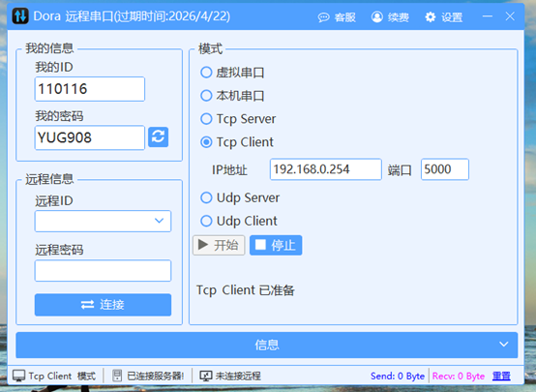Click the Tcp Client mode monitor icon
Screen dimensions: 536x392
point(18,376)
